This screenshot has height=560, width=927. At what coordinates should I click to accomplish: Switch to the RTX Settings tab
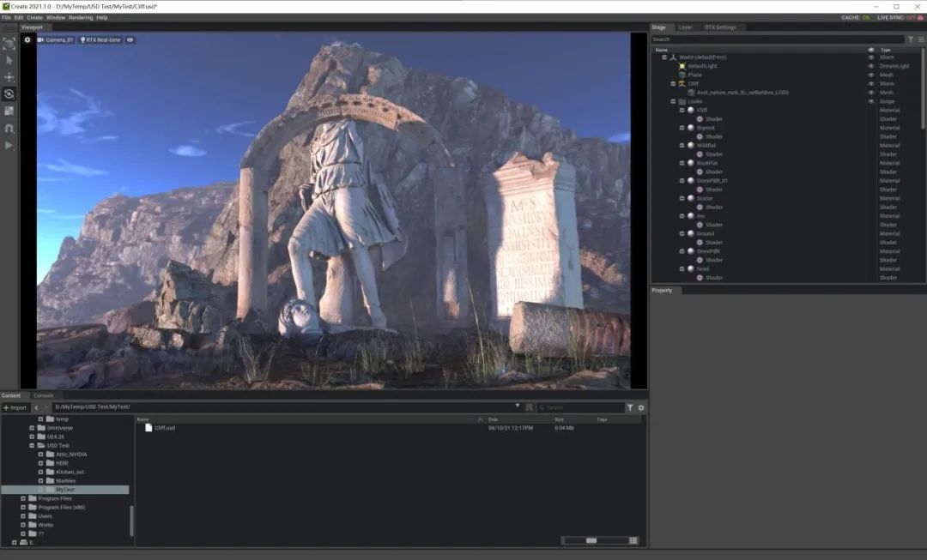click(719, 27)
